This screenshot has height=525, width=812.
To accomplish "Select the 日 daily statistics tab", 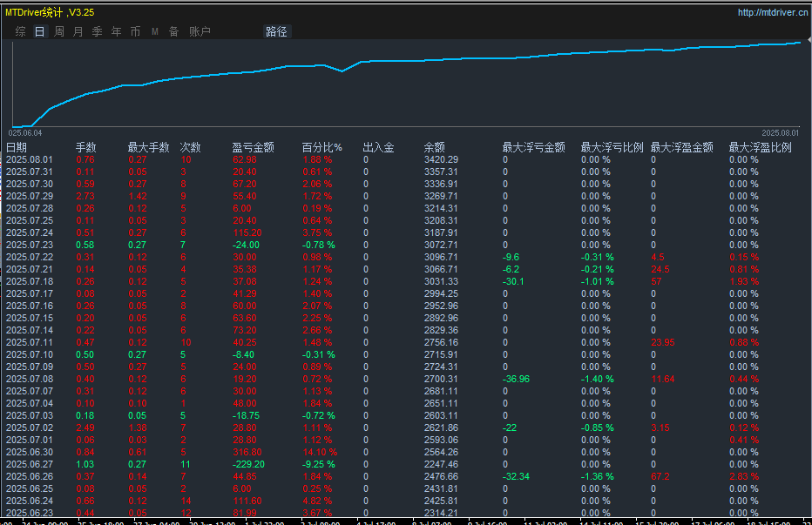I will [39, 31].
